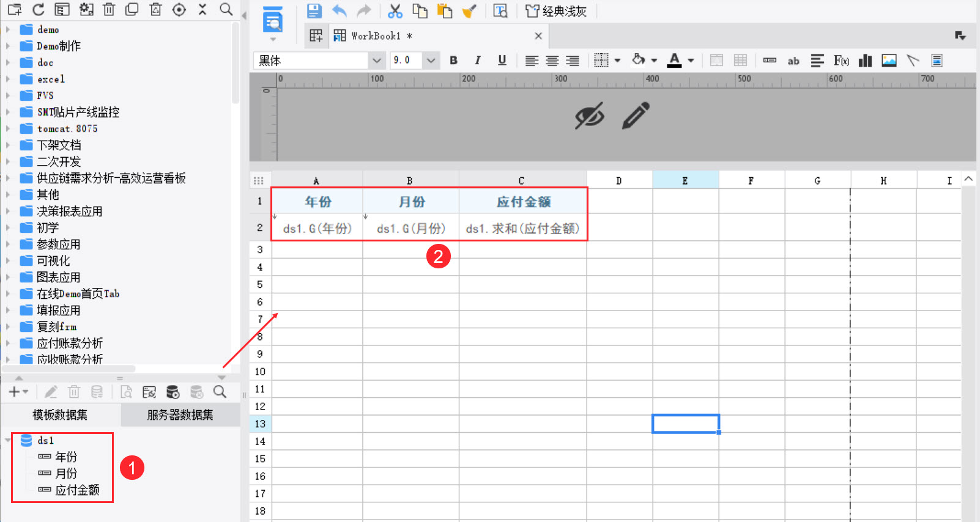The height and width of the screenshot is (522, 980).
Task: Select the 月份 header cell B1
Action: click(x=411, y=201)
